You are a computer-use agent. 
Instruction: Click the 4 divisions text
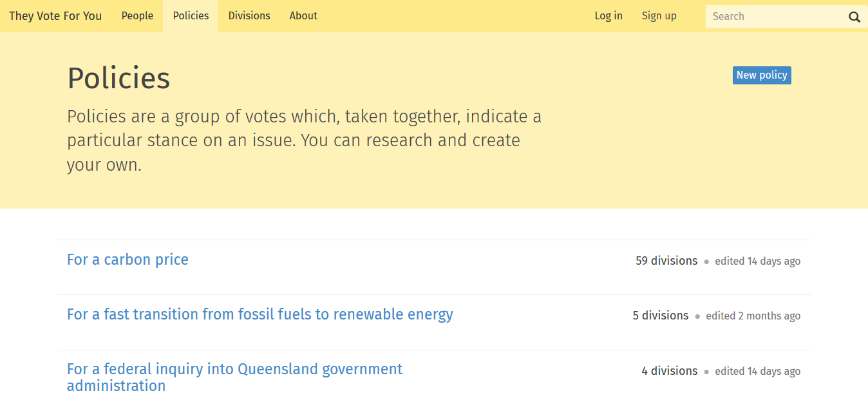(670, 371)
